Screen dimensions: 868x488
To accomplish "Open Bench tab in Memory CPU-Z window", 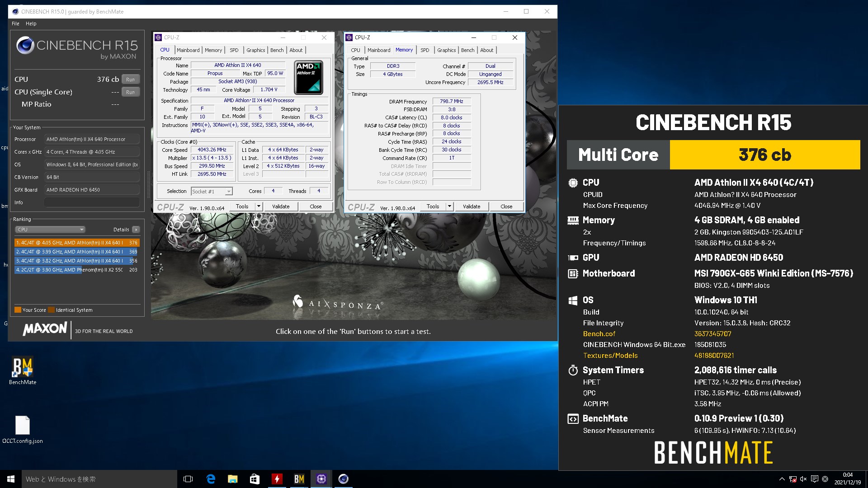I will pos(468,50).
